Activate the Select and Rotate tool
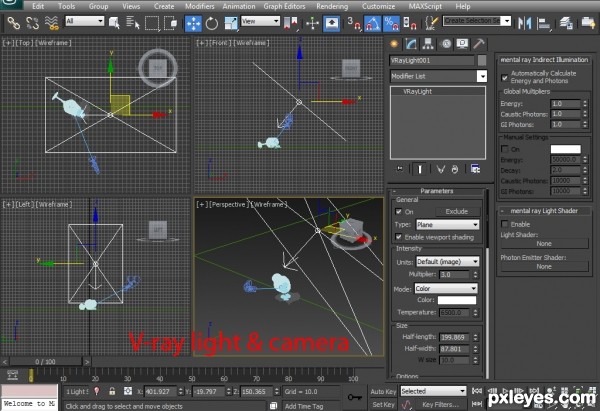600x411 pixels. pyautogui.click(x=212, y=23)
